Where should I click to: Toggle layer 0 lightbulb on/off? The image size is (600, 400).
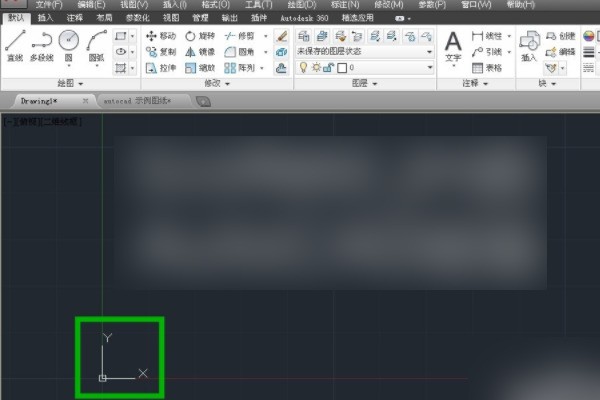point(303,68)
